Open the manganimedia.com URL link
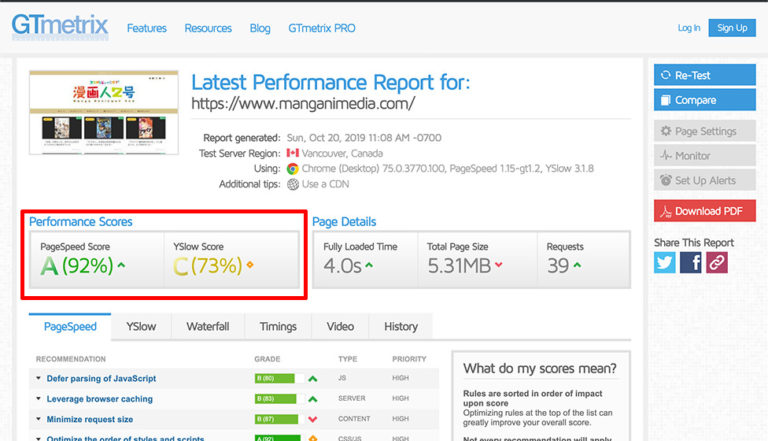Image resolution: width=768 pixels, height=441 pixels. [303, 103]
